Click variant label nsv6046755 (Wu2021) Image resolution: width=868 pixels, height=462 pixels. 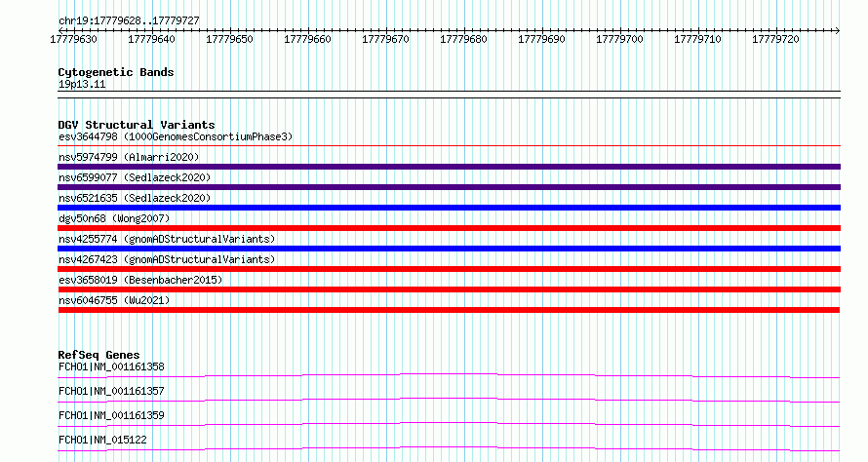tap(114, 300)
